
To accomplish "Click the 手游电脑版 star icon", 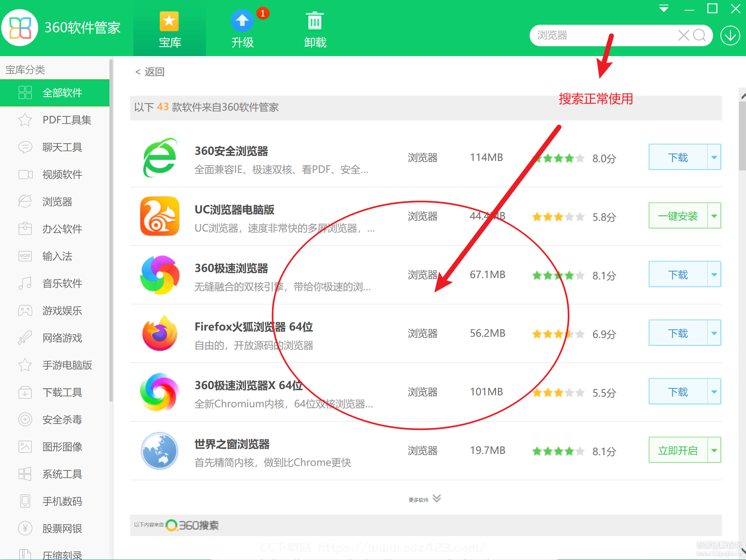I will [25, 365].
